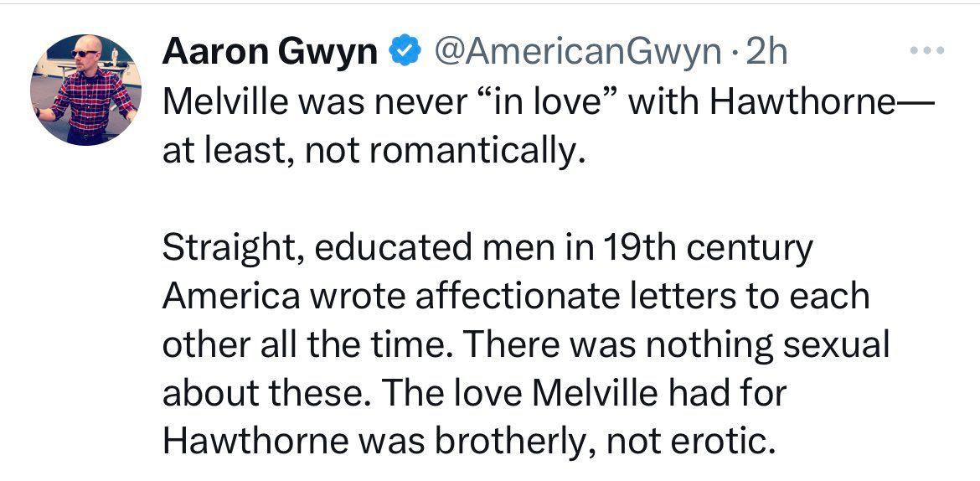This screenshot has width=980, height=481.
Task: Click the line "Straight, educated men in 19th century"
Action: pyautogui.click(x=487, y=248)
